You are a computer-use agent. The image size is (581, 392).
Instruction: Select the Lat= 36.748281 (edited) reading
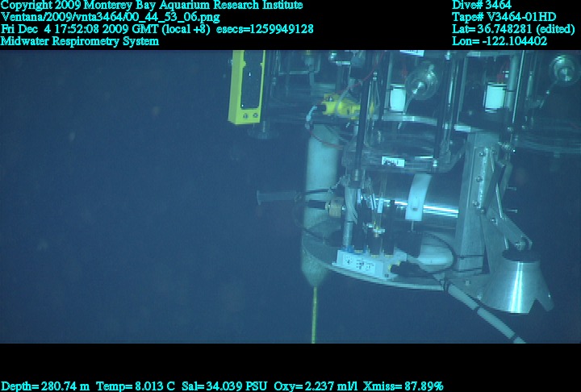[513, 29]
